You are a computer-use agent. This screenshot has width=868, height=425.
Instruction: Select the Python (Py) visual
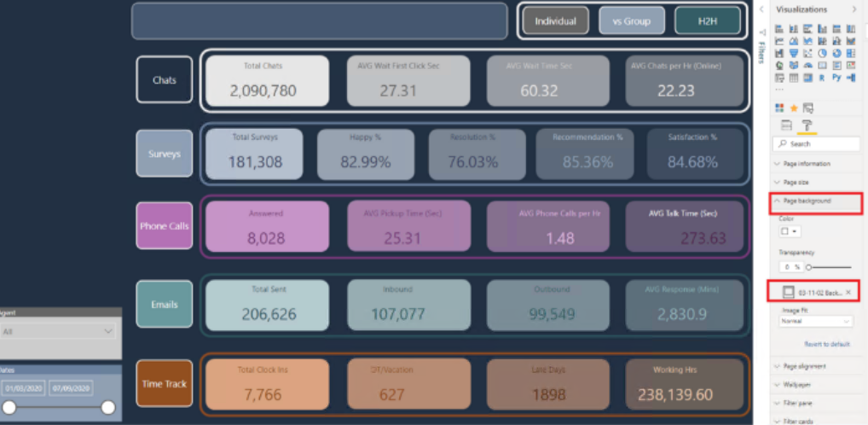tap(836, 78)
